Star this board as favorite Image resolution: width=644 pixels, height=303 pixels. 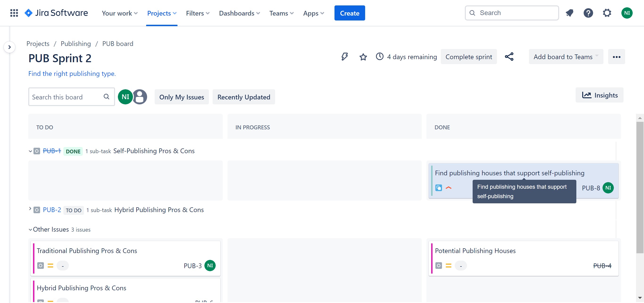point(363,57)
